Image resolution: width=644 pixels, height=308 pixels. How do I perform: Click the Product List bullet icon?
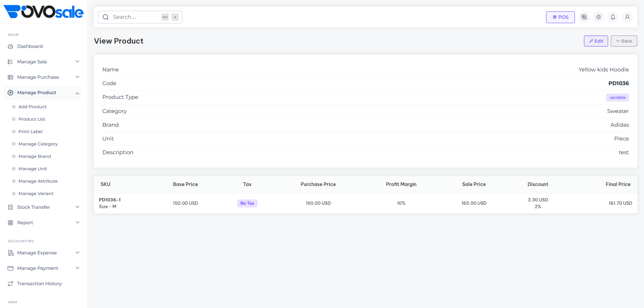(14, 119)
